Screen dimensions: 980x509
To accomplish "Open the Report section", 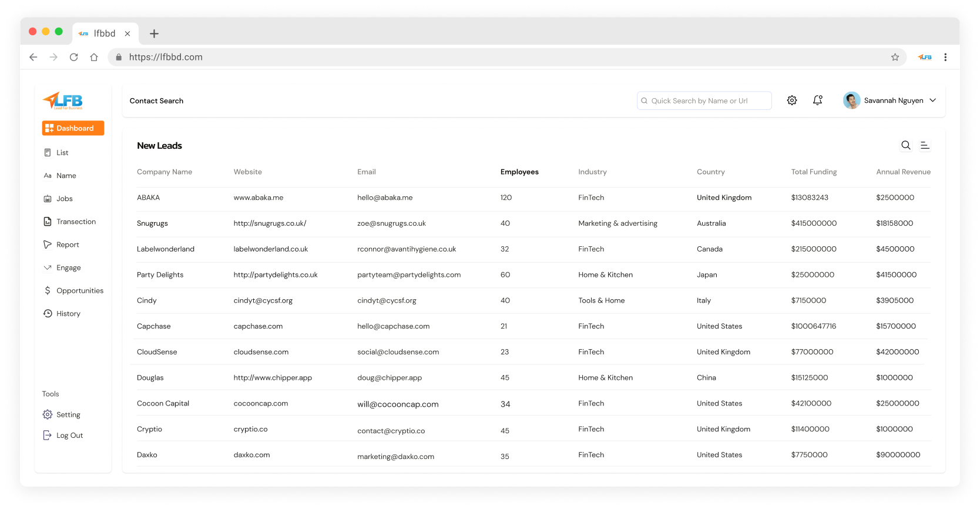I will (x=68, y=245).
